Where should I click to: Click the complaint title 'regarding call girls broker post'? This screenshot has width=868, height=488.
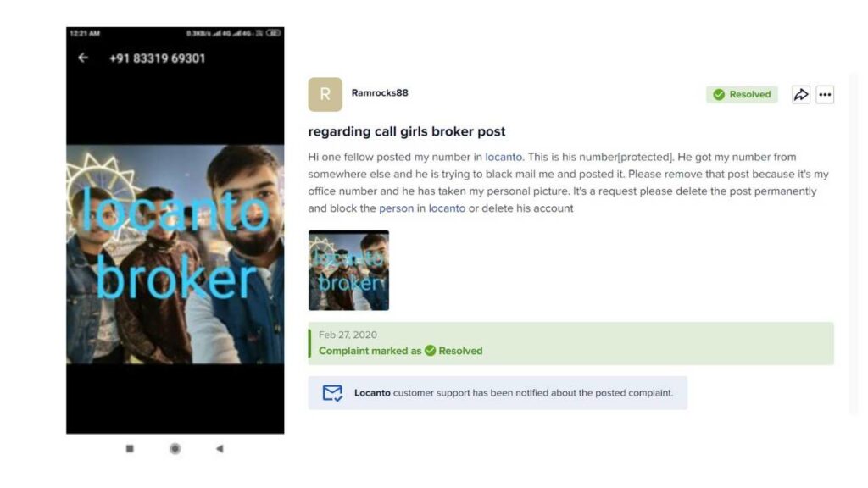click(x=406, y=131)
